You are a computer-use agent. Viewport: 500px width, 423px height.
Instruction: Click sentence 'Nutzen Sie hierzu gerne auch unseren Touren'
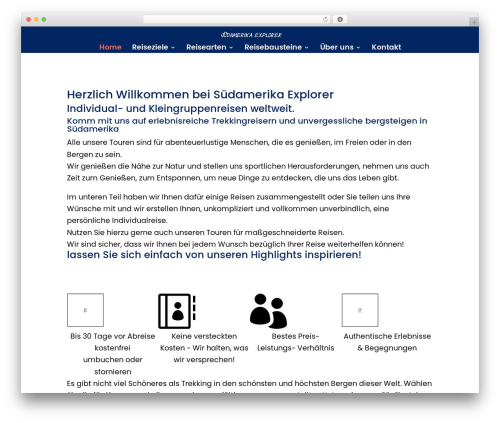point(205,232)
